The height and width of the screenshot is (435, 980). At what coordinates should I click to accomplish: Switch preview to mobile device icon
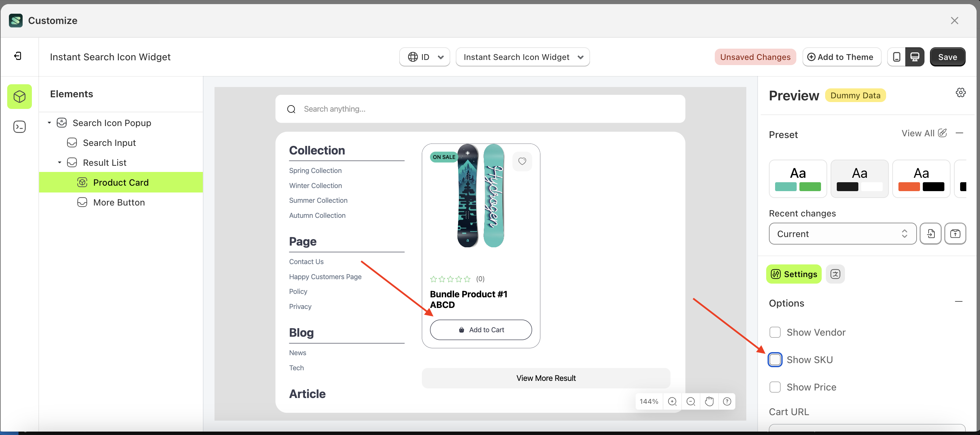[897, 57]
